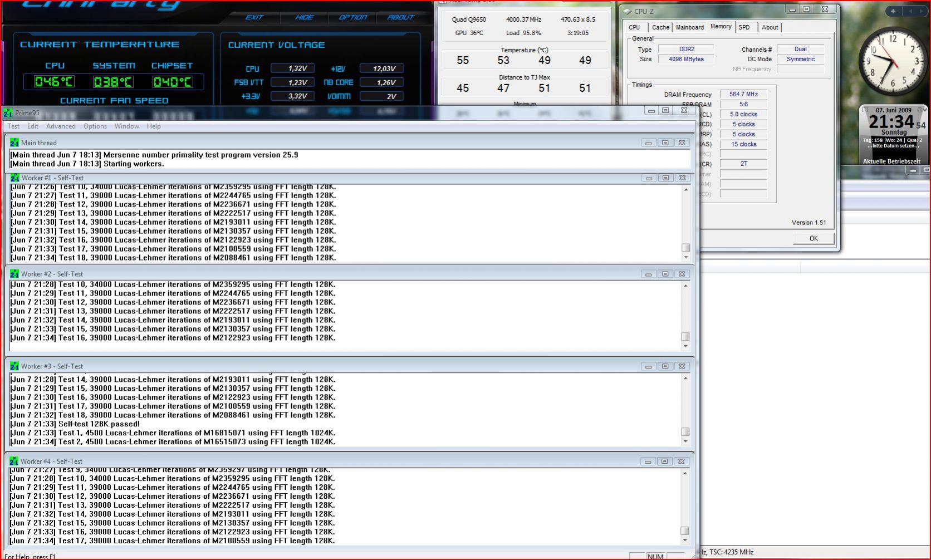The height and width of the screenshot is (560, 931).
Task: Switch to the Mainboard tab in CPU-Z
Action: coord(690,27)
